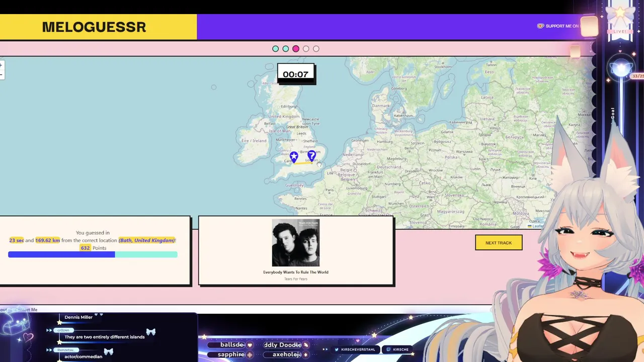The height and width of the screenshot is (362, 644).
Task: Click the blue star correct-location marker
Action: (294, 156)
